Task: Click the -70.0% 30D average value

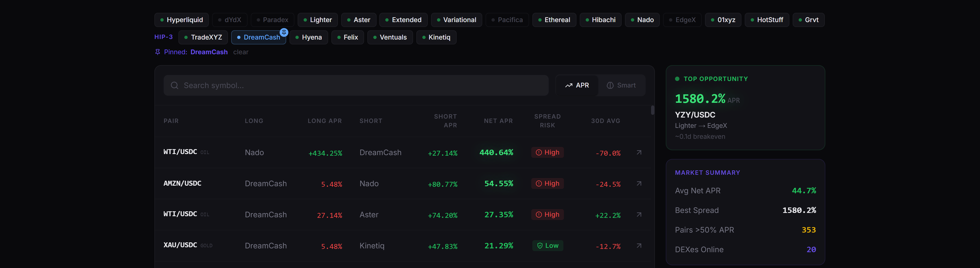Action: point(608,153)
